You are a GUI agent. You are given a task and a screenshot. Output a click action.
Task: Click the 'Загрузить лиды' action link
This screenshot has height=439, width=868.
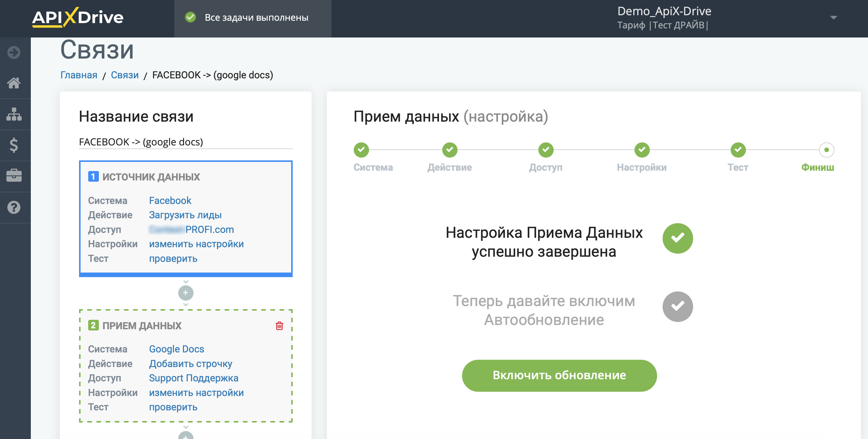tap(185, 215)
